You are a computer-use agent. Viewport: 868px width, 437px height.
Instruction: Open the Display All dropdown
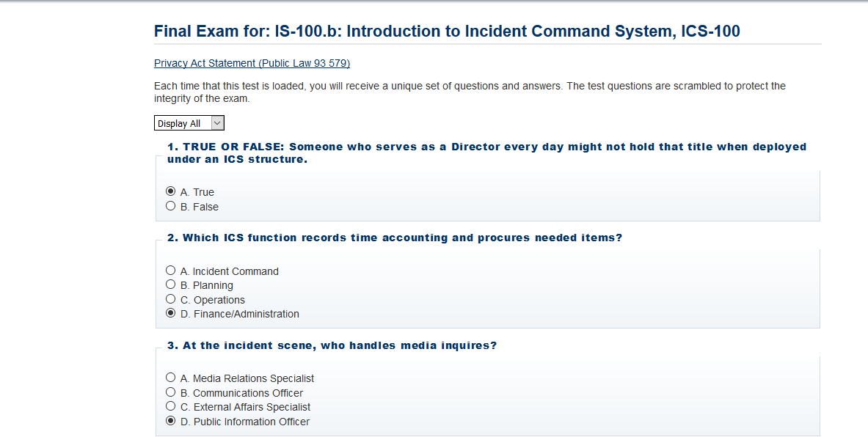coord(189,123)
